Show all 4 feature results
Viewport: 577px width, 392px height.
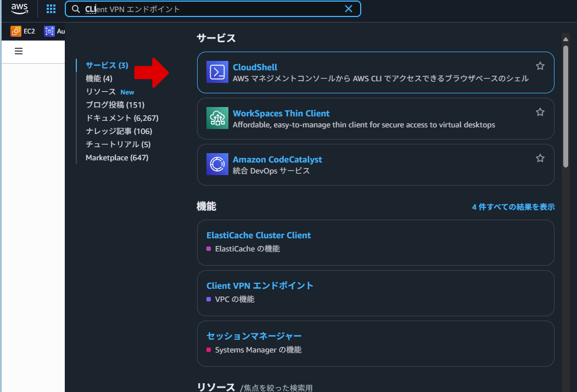pos(513,207)
